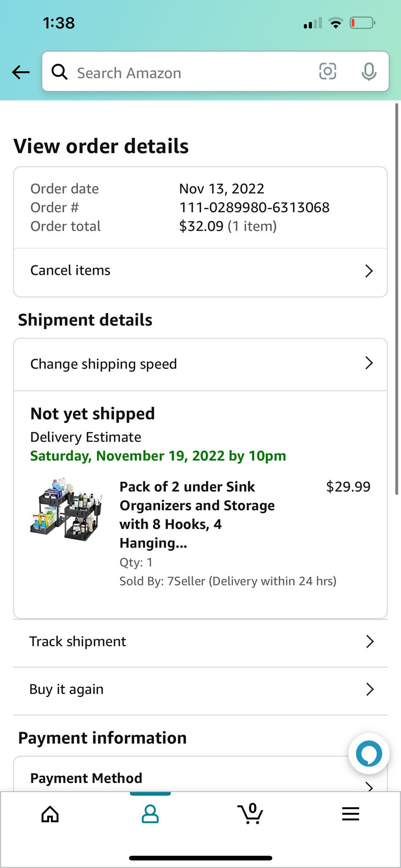The height and width of the screenshot is (868, 401).
Task: Tap the Track shipment link
Action: pos(78,642)
